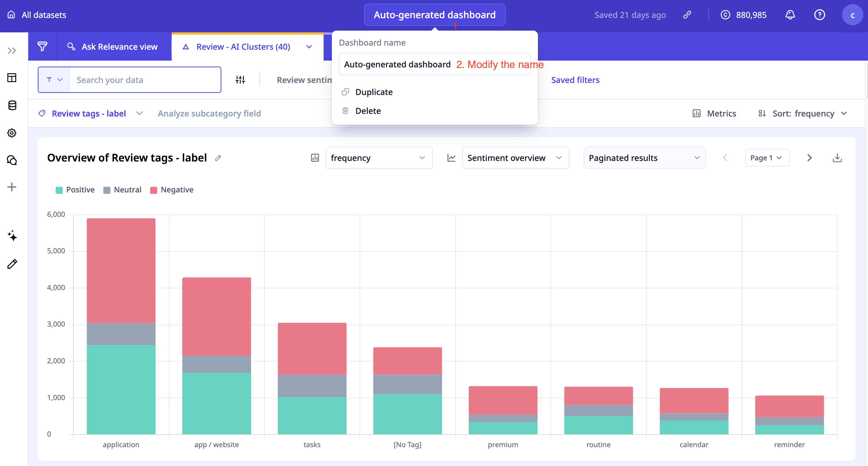
Task: Open Saved filters link
Action: coord(575,80)
